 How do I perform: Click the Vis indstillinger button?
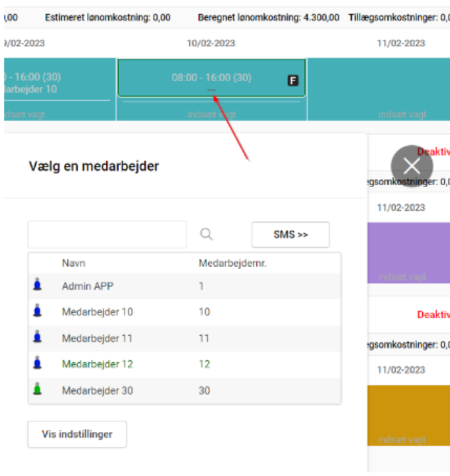(x=77, y=434)
